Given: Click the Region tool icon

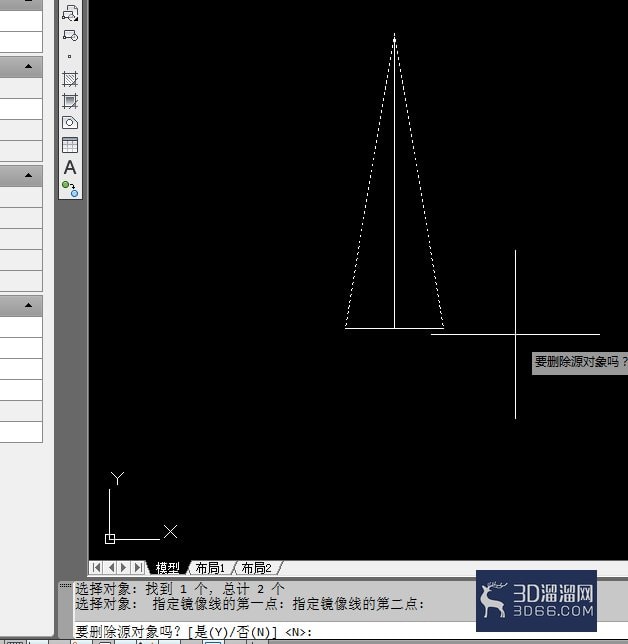Looking at the screenshot, I should click(x=70, y=122).
